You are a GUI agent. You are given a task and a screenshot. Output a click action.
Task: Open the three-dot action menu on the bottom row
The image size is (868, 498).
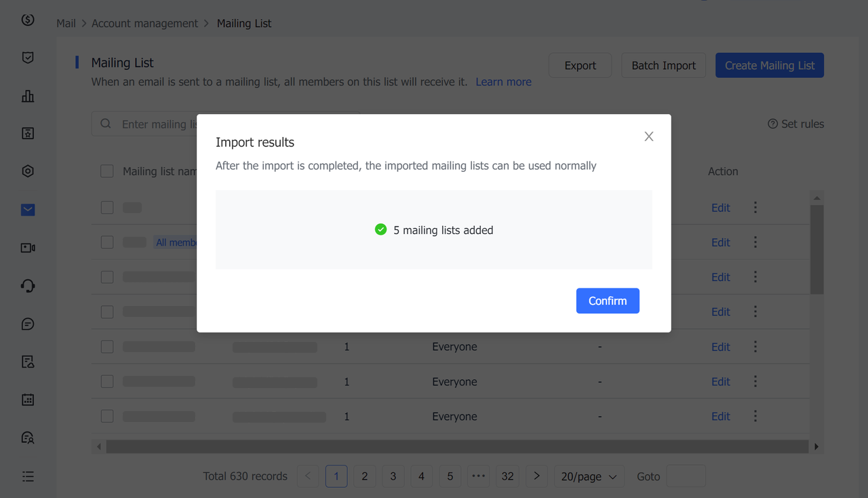click(755, 416)
